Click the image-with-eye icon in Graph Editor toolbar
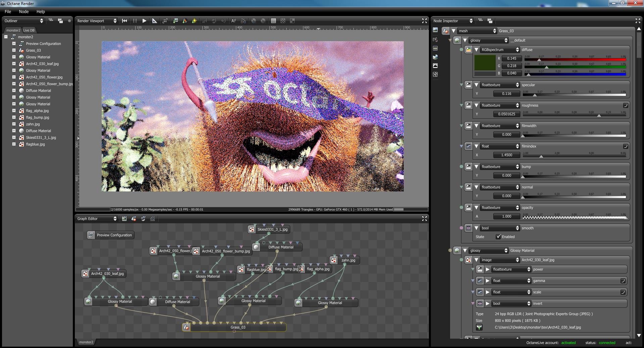This screenshot has height=348, width=644. (125, 219)
